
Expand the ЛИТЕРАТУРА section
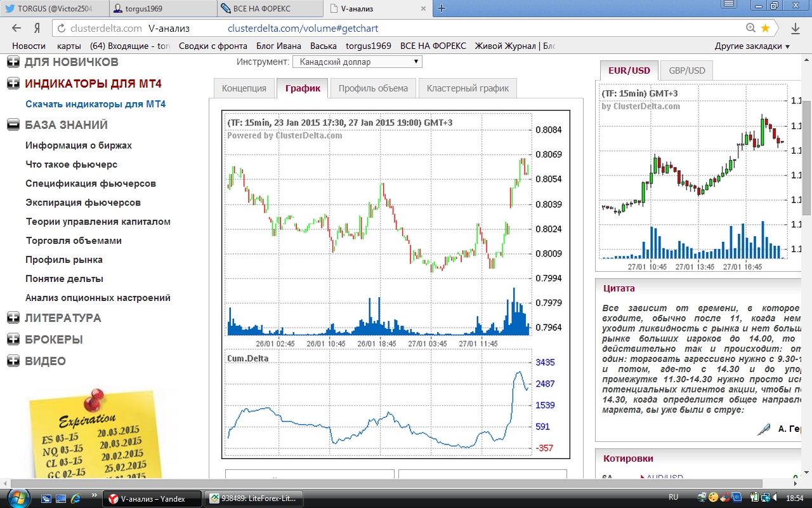[x=13, y=317]
